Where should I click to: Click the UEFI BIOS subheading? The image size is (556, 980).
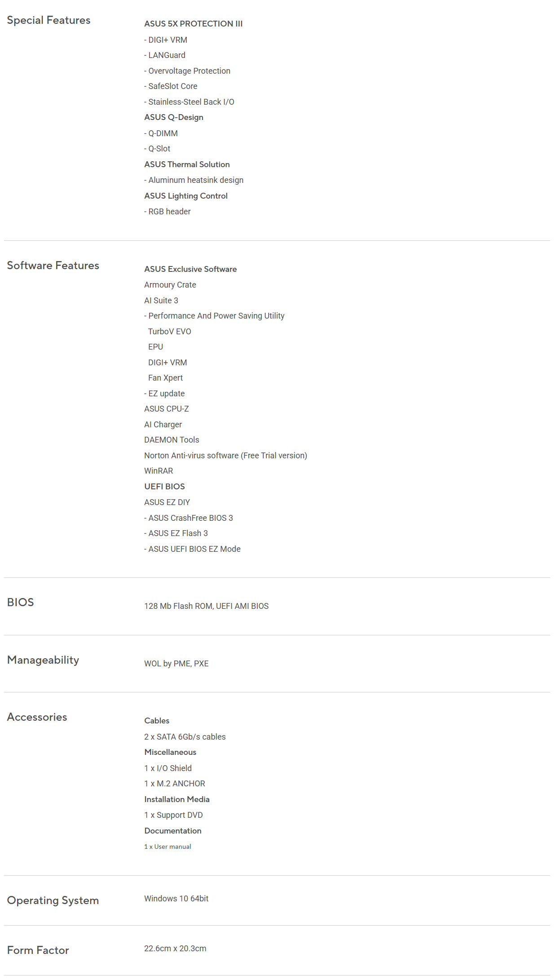tap(164, 487)
